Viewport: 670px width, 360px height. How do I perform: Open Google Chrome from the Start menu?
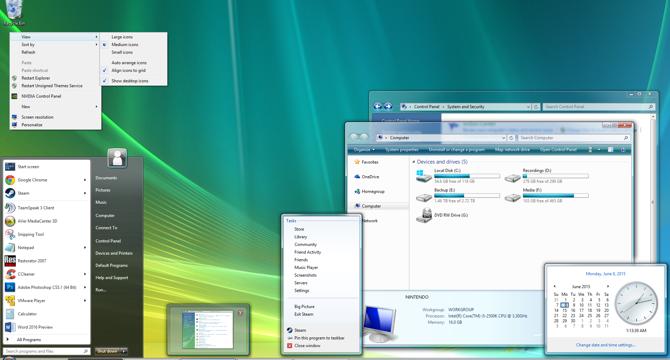coord(46,180)
